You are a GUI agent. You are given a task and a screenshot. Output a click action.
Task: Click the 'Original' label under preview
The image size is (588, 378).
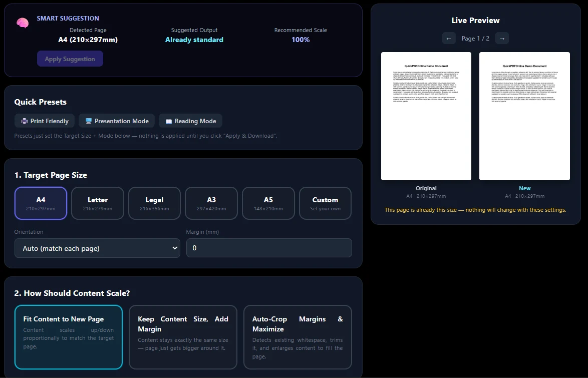point(426,188)
